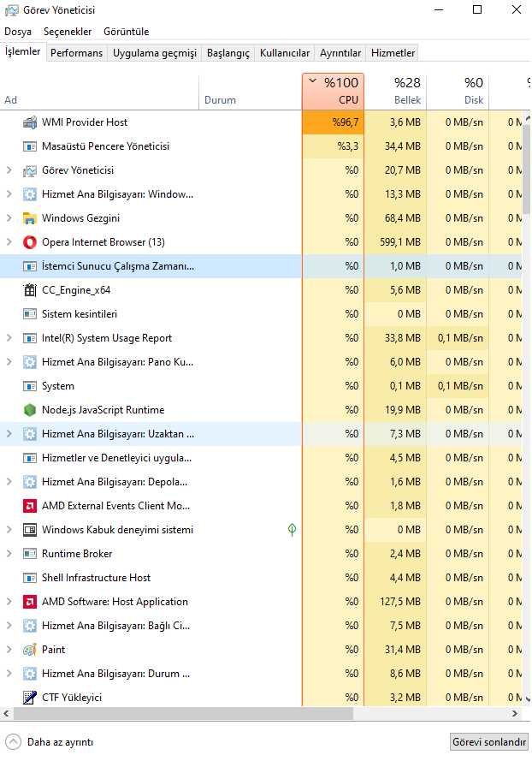This screenshot has width=532, height=761.
Task: Click the 127,5 MB memory cell
Action: pos(395,602)
